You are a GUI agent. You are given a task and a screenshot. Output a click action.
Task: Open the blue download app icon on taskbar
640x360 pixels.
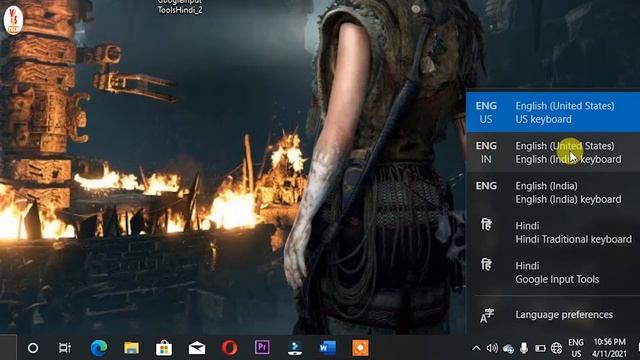pyautogui.click(x=295, y=348)
